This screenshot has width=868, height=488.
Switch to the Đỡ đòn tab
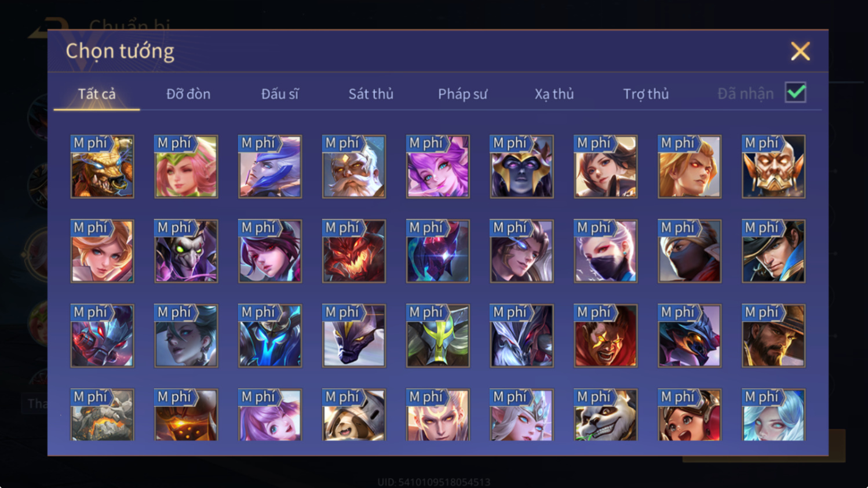click(x=188, y=94)
